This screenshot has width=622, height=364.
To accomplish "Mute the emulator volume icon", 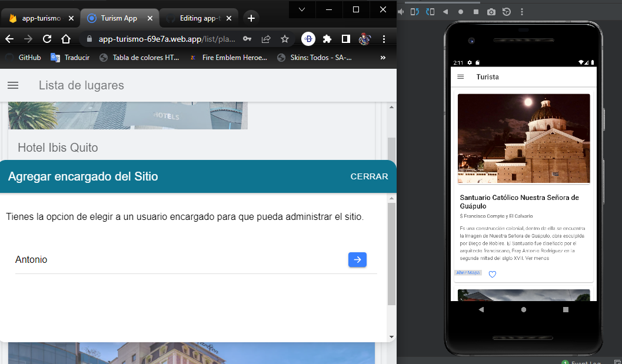I will tap(401, 11).
